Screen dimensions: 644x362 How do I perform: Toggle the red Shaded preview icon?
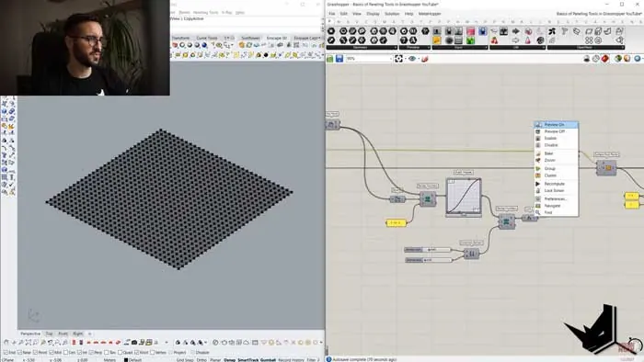pyautogui.click(x=605, y=59)
